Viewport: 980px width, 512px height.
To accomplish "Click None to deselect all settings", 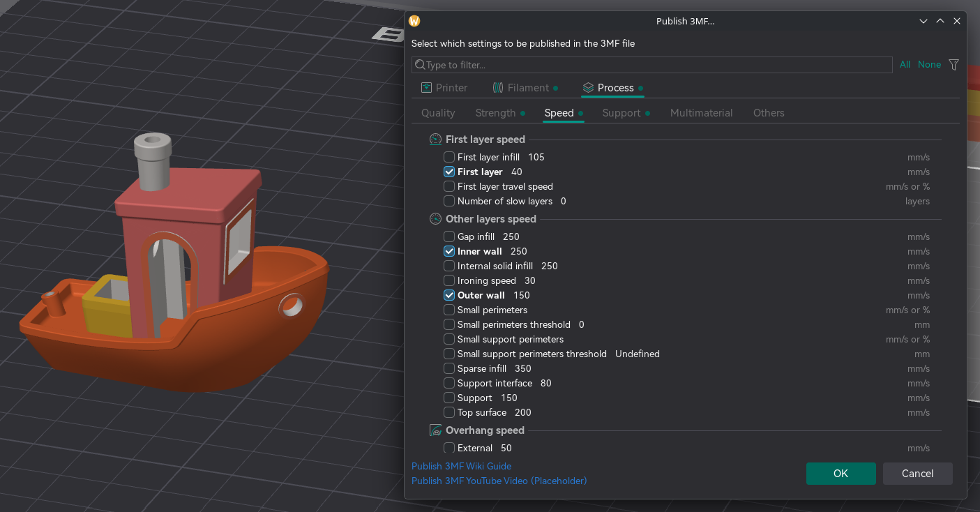I will [929, 64].
